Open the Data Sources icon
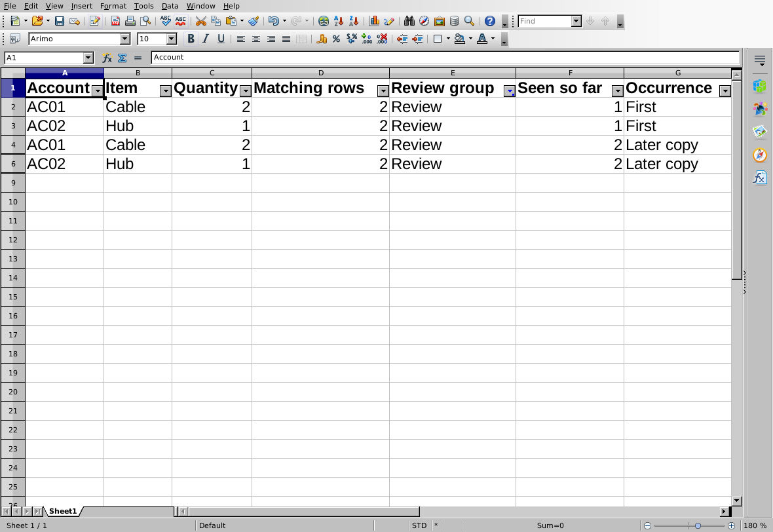This screenshot has width=773, height=532. [454, 21]
